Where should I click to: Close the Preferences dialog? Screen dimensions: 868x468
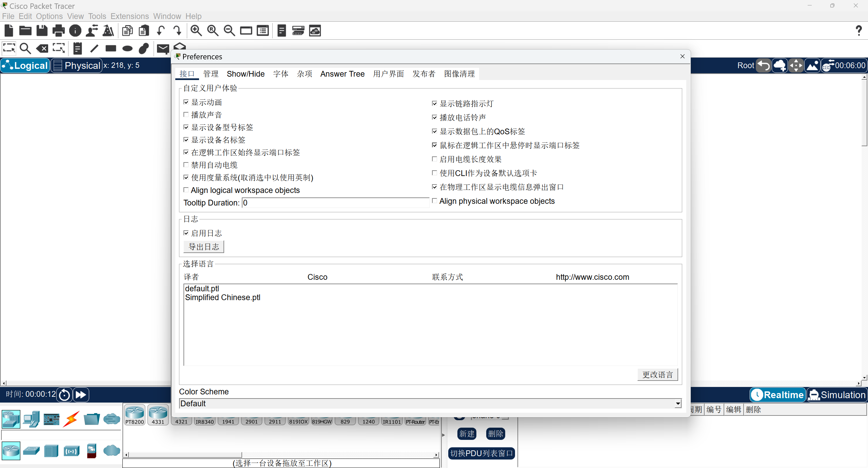(x=683, y=56)
